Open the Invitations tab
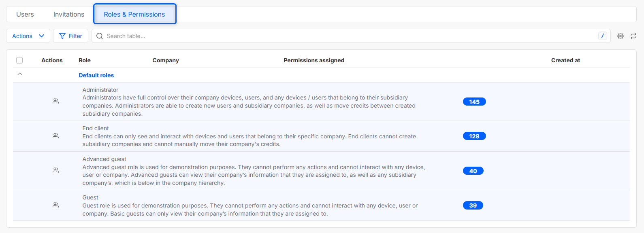 pos(69,14)
